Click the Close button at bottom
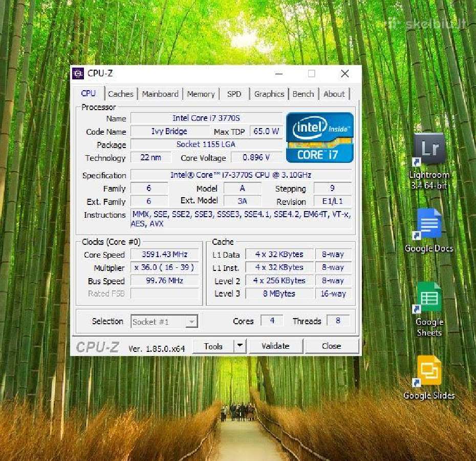The height and width of the screenshot is (461, 476). [332, 346]
